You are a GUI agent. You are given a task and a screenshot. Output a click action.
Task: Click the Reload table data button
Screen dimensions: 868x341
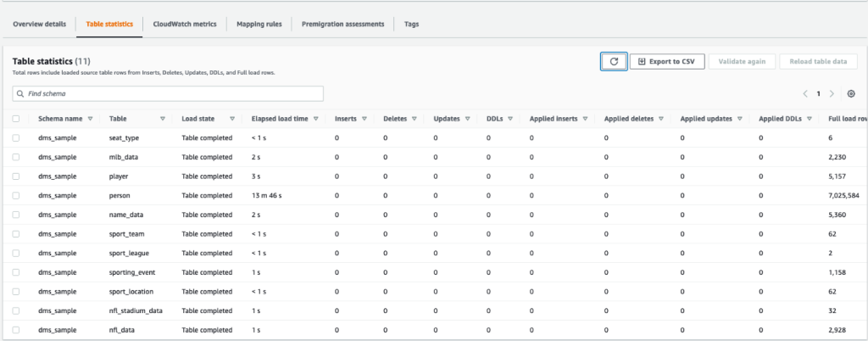point(818,61)
